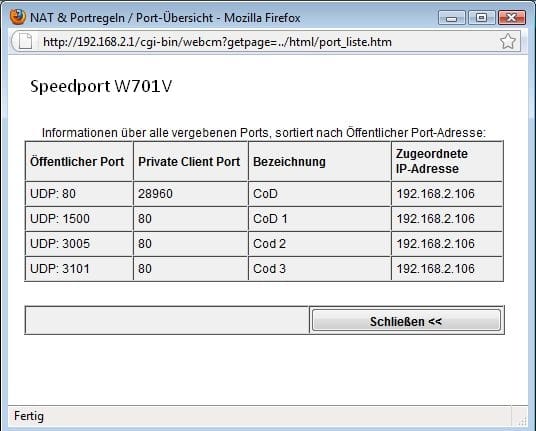Select the Cod 2 description cell
This screenshot has width=536, height=431.
point(320,243)
